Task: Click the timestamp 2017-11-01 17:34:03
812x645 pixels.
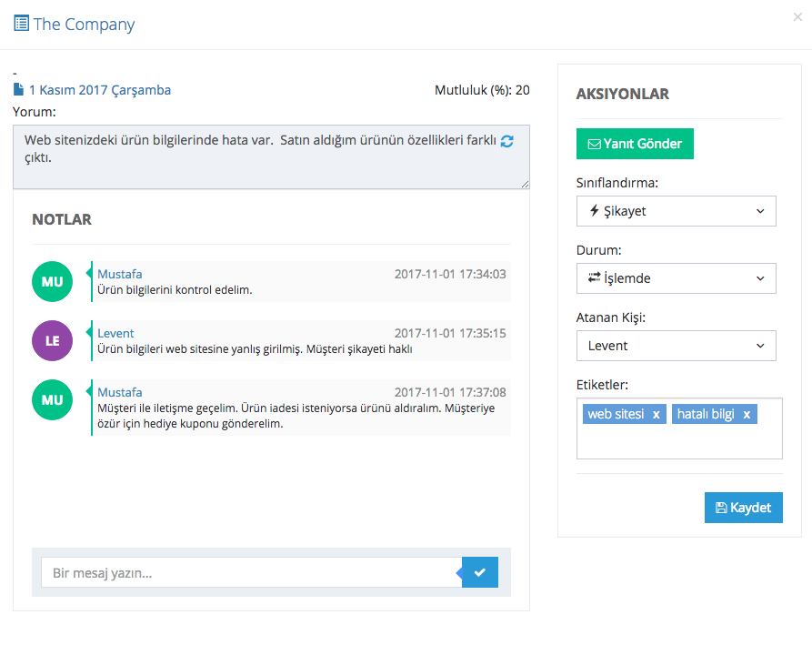Action: 450,274
